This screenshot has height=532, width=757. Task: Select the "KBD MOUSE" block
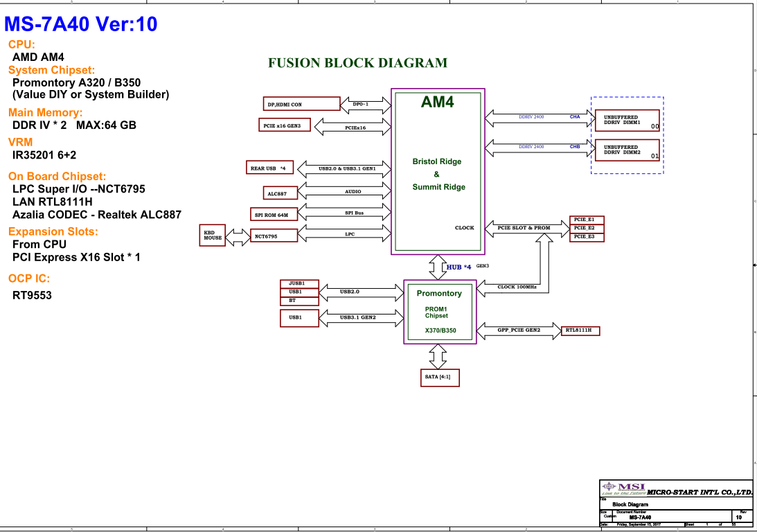(213, 235)
